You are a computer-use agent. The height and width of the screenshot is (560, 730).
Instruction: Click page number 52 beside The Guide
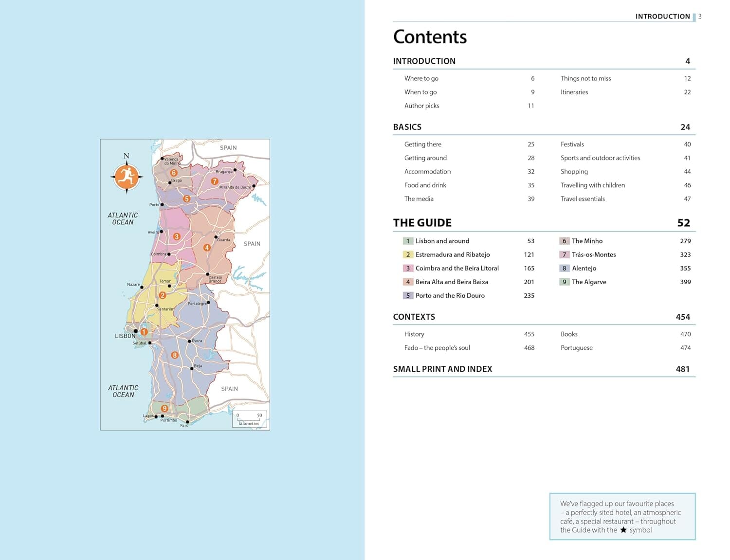pyautogui.click(x=684, y=223)
